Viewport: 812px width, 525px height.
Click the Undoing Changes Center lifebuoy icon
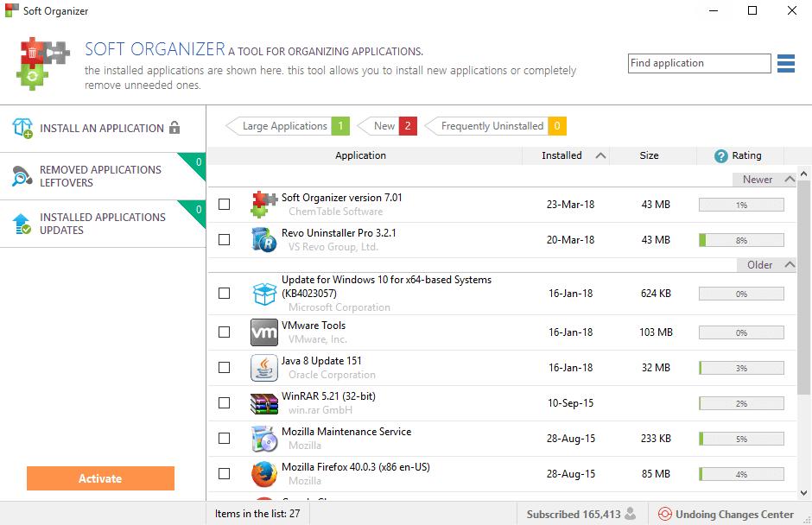pos(665,514)
